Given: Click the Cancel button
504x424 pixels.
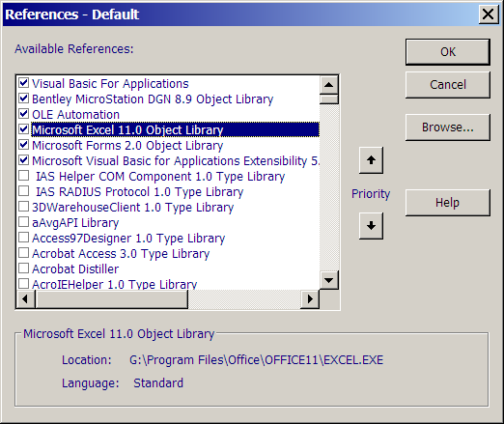Looking at the screenshot, I should (448, 85).
